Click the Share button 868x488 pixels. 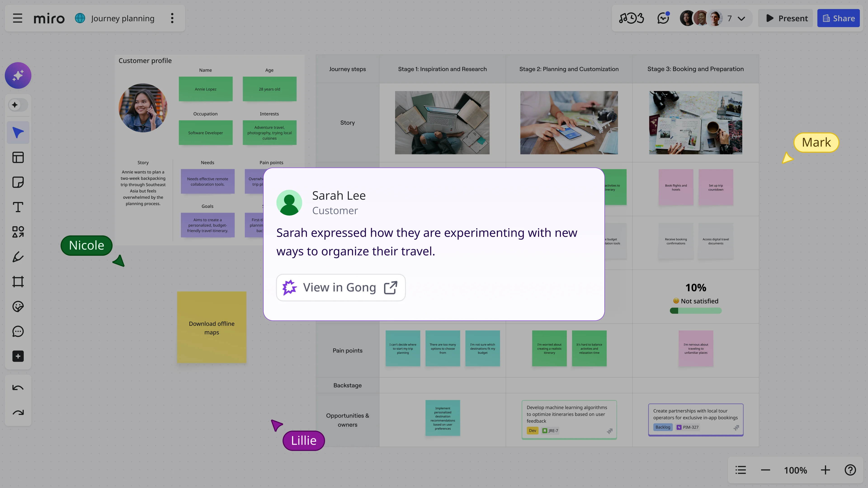(x=838, y=18)
